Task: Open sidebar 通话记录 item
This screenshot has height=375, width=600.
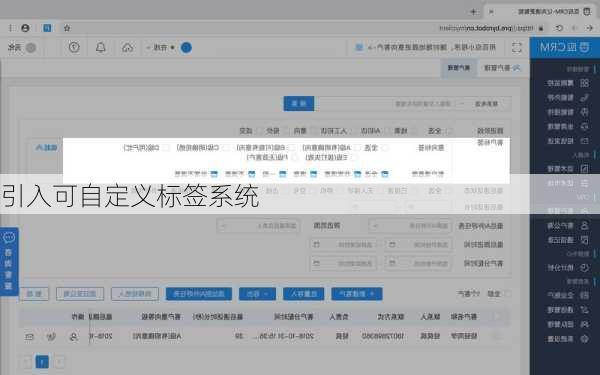Action: click(567, 240)
